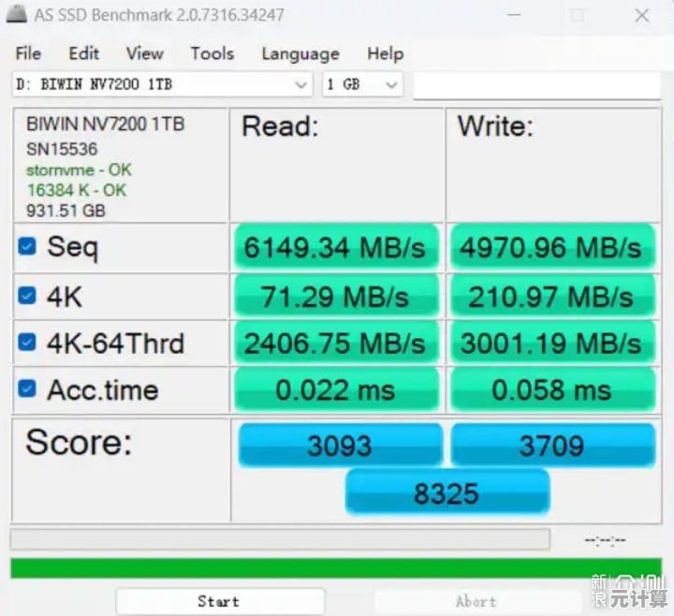Screen dimensions: 674x616
Task: Uncheck the Acc.time test checkbox
Action: 27,389
